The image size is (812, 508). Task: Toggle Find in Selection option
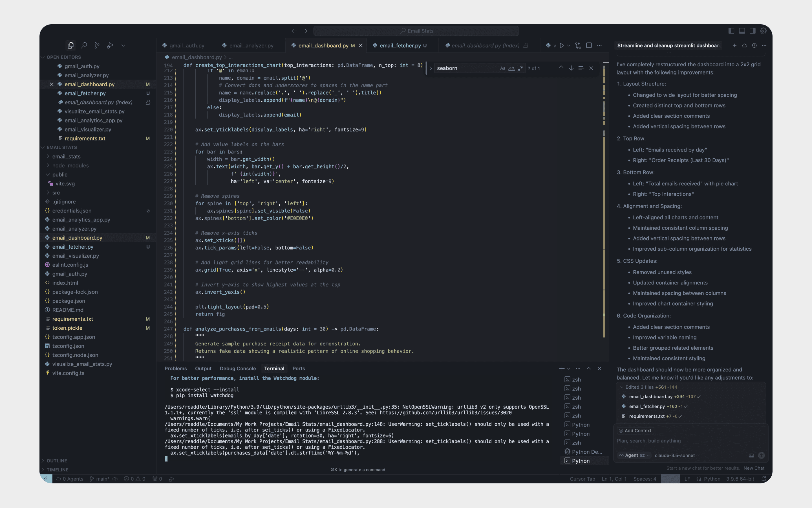[581, 68]
